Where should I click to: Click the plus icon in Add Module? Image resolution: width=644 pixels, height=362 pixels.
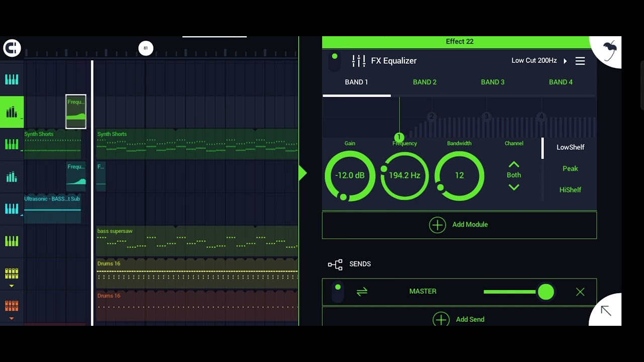(x=437, y=225)
